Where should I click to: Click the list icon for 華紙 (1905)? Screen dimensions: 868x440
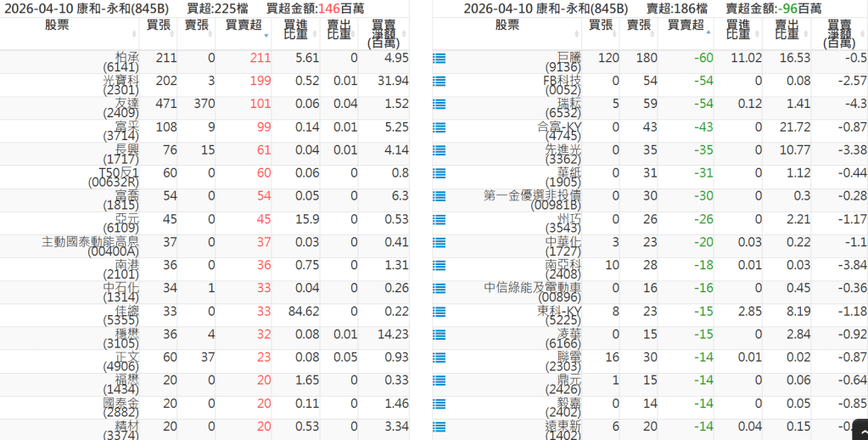tap(439, 173)
